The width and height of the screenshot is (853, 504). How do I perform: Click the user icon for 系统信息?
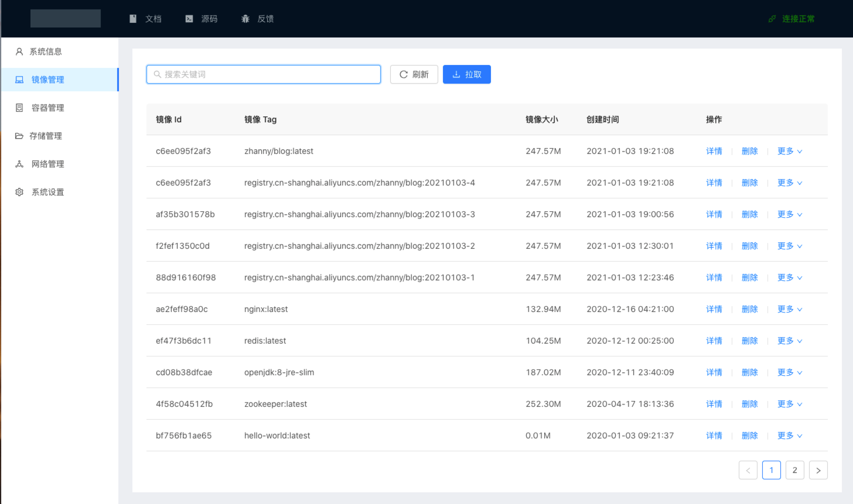coord(19,52)
